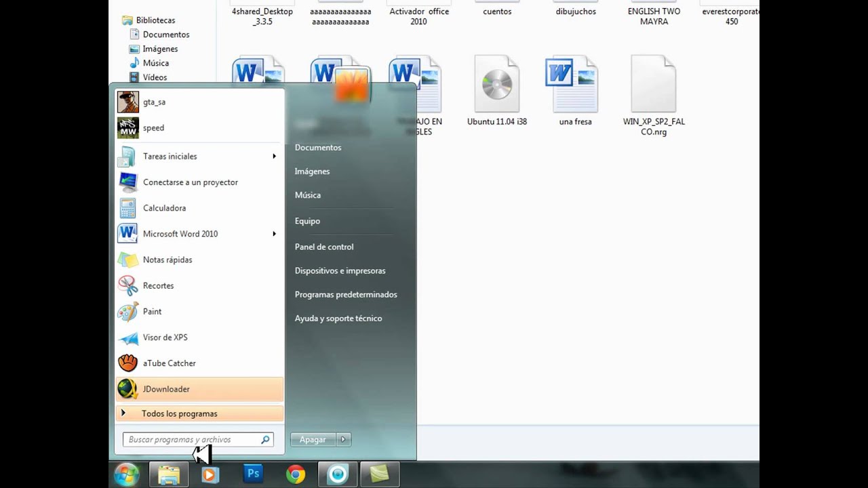
Task: Click Conectarse a un proyector icon
Action: tap(127, 182)
